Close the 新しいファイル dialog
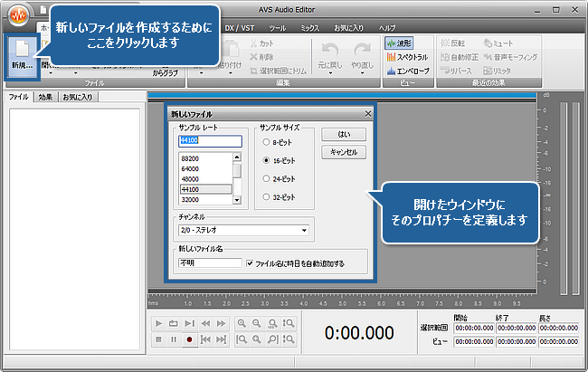The image size is (588, 372). (368, 114)
